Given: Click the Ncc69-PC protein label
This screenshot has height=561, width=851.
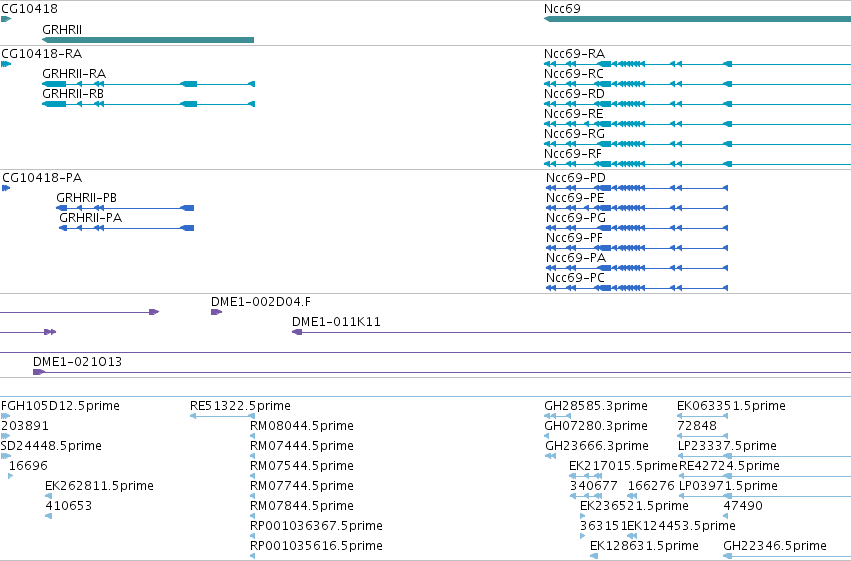Looking at the screenshot, I should (x=575, y=278).
